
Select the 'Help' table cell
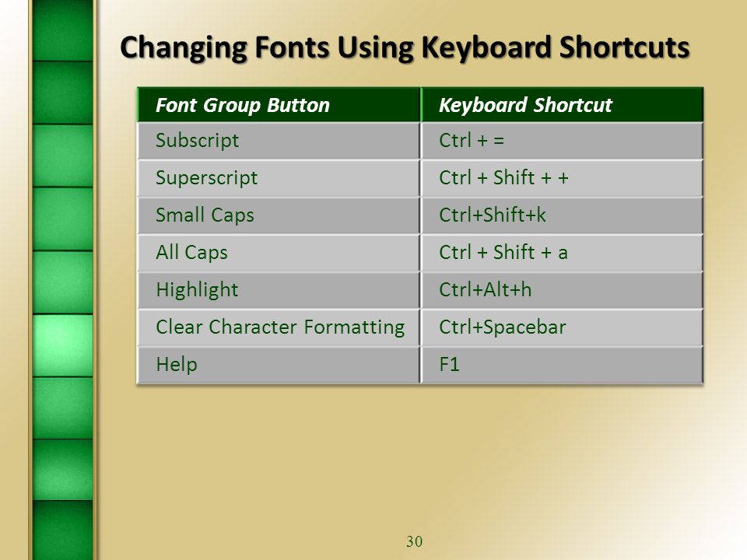point(279,366)
